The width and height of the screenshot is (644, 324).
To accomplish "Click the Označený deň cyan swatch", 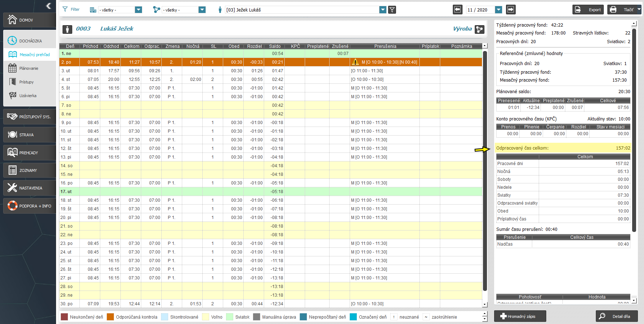I will coord(353,317).
